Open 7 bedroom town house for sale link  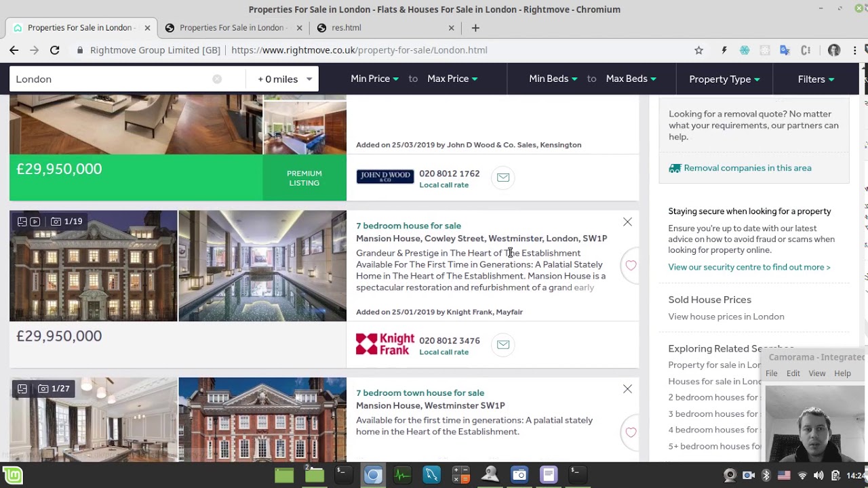tap(420, 393)
